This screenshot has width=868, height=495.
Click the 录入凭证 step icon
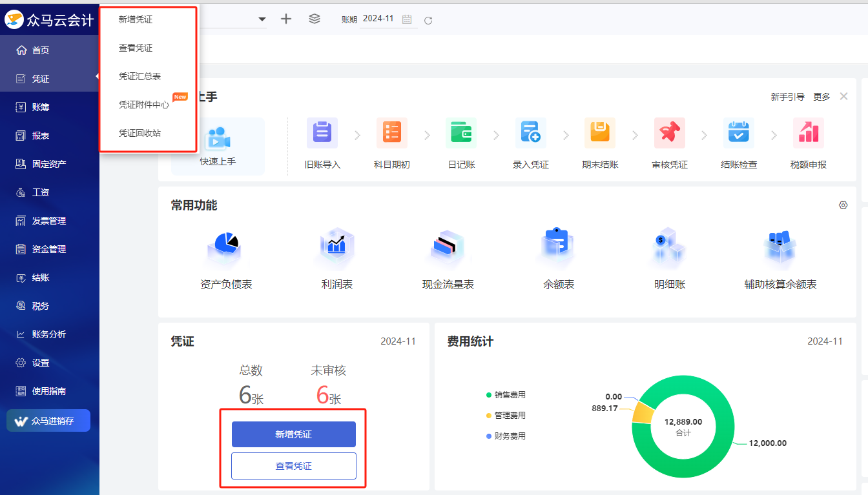pyautogui.click(x=531, y=133)
